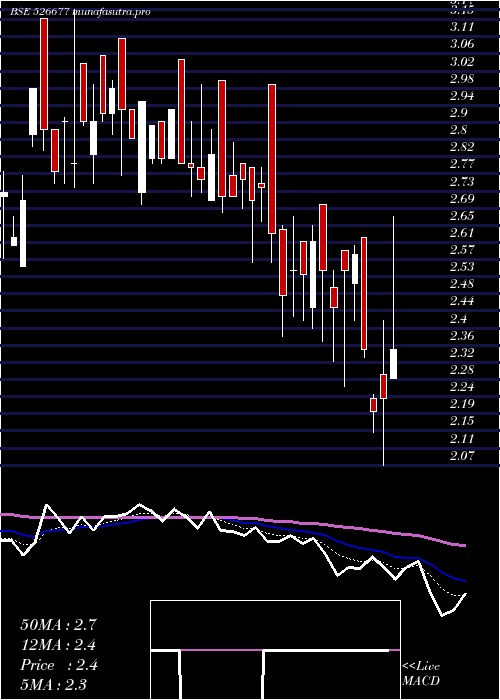Click the 5MA : 2.3 readout

(54, 684)
